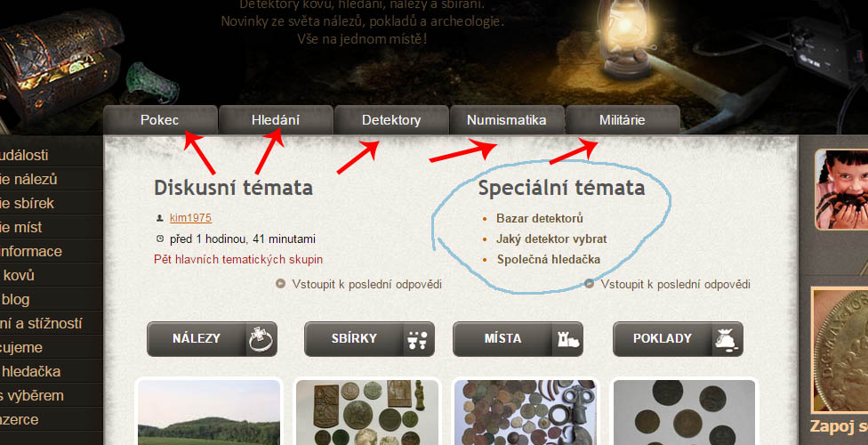Click the arrow icon beside left Vstoupit link
The image size is (868, 445).
tap(281, 284)
